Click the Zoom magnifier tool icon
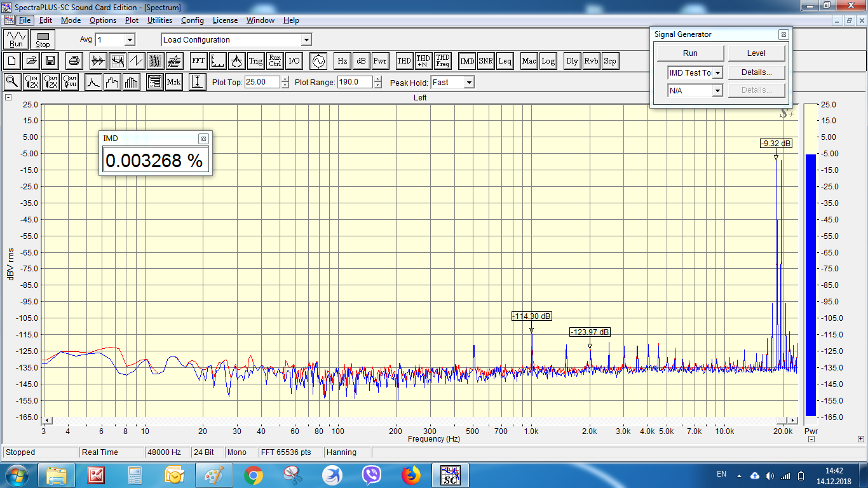868x488 pixels. [x=12, y=82]
